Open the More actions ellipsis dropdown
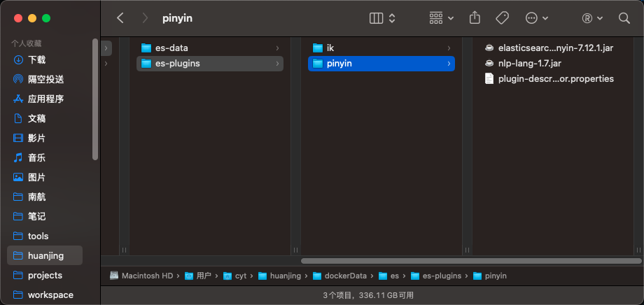644x305 pixels. click(536, 18)
